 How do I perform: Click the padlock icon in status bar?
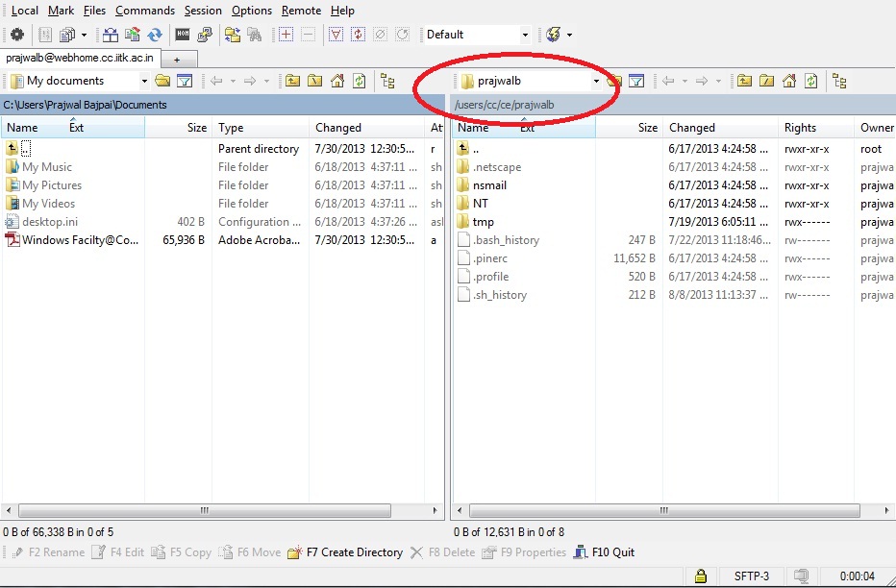coord(701,575)
